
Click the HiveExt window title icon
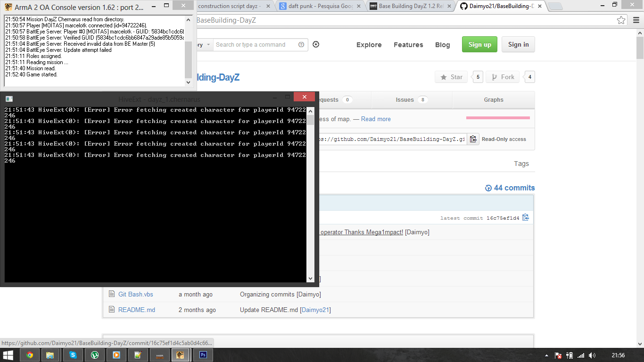[9, 99]
